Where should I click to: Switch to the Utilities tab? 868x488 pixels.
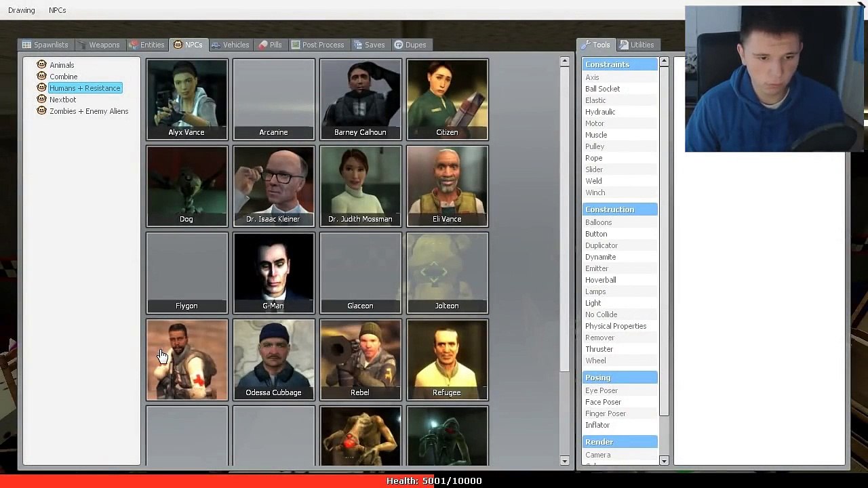point(637,45)
